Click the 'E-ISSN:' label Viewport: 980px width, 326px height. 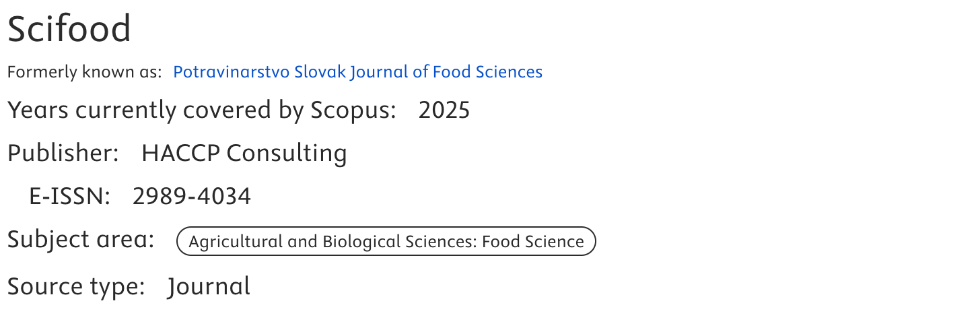point(69,197)
